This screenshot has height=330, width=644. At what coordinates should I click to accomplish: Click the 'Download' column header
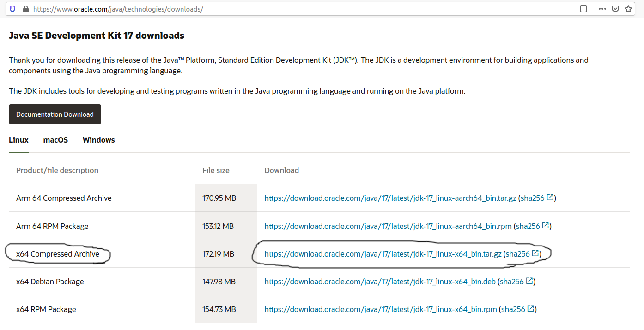point(282,170)
